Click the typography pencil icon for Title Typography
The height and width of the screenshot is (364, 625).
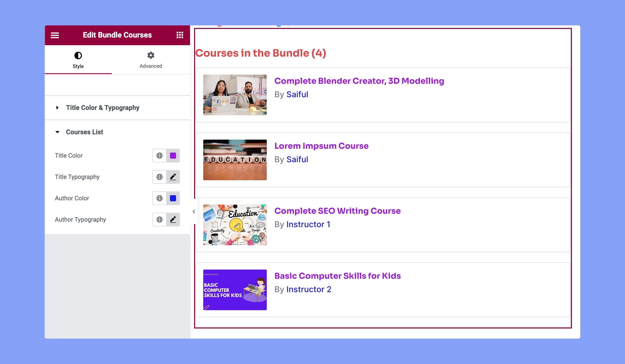click(173, 176)
